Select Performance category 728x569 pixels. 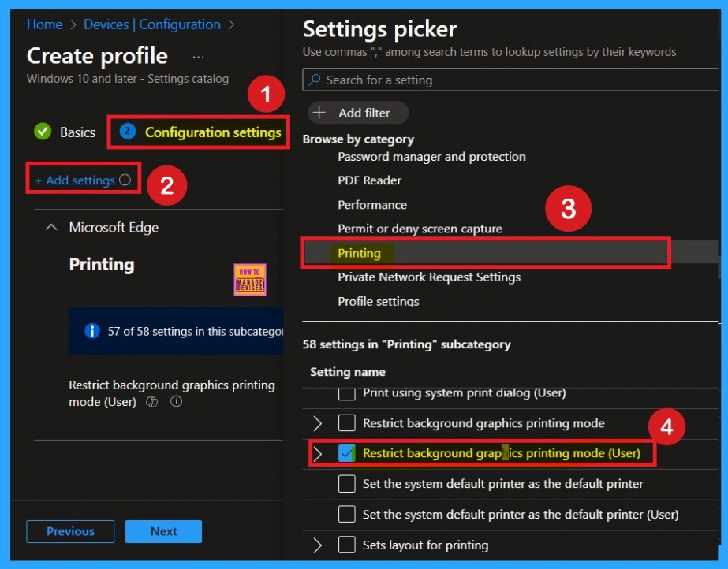click(372, 205)
